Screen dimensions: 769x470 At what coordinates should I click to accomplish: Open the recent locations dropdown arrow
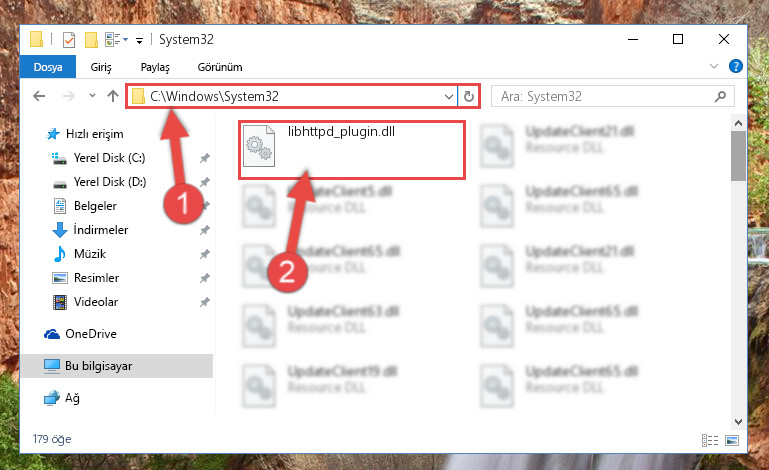point(92,96)
